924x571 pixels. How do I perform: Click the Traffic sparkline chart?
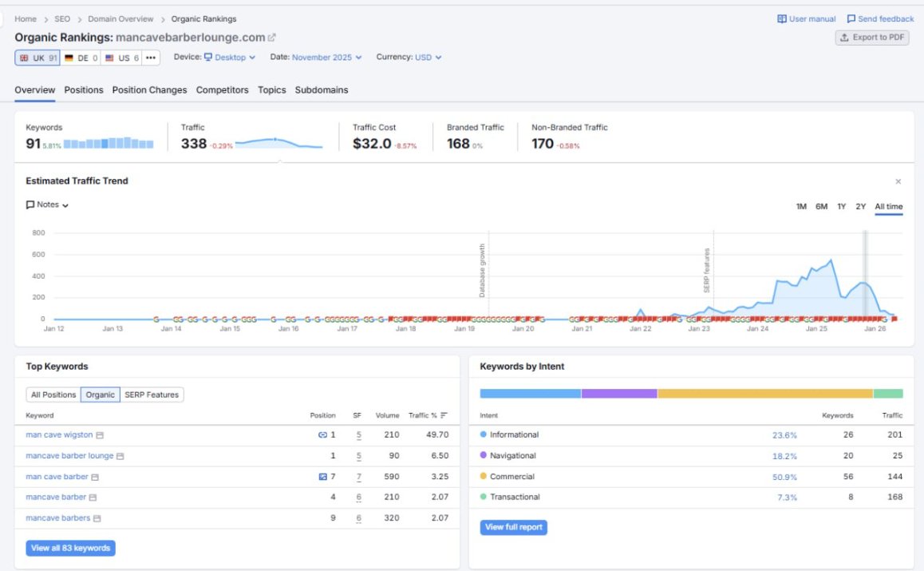(278, 143)
